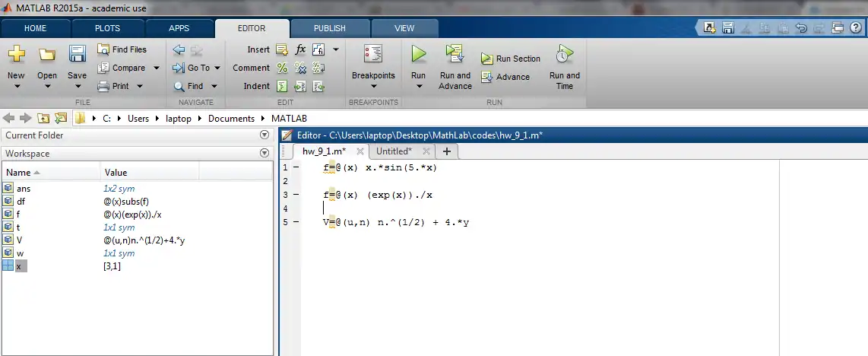Close the hw_9_1.m editor tab

coord(360,151)
